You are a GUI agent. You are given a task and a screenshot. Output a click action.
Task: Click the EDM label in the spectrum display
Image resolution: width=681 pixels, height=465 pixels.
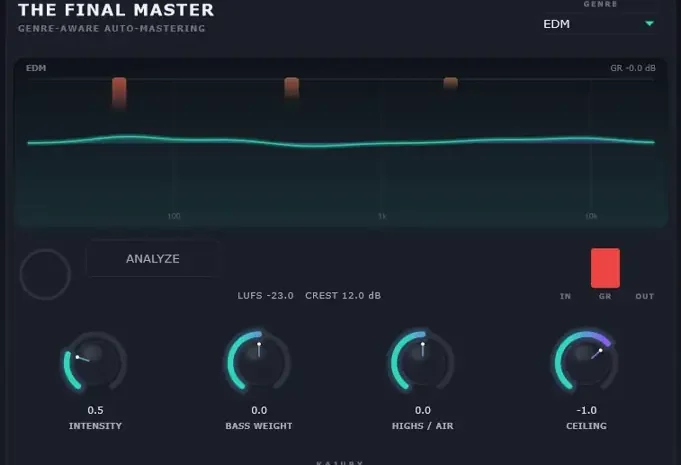pos(36,68)
